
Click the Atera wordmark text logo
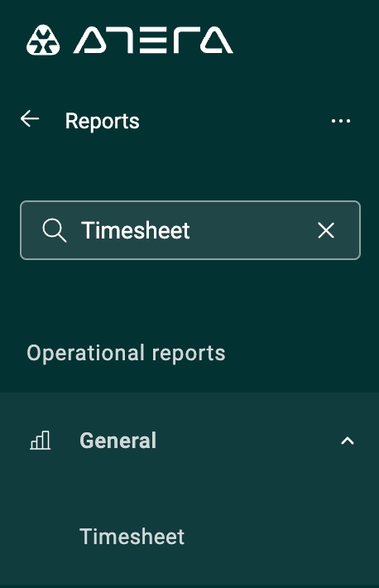pos(153,40)
